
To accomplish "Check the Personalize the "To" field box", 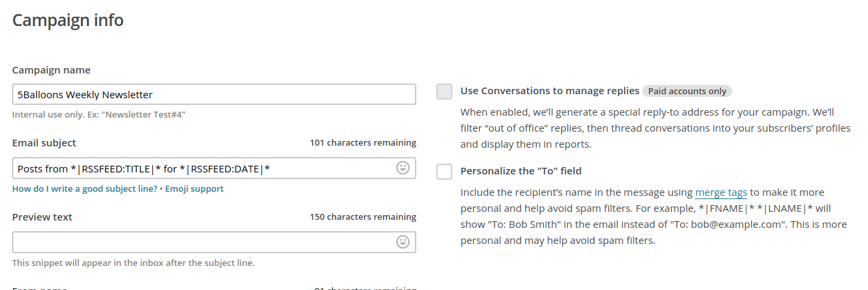I will coord(444,172).
